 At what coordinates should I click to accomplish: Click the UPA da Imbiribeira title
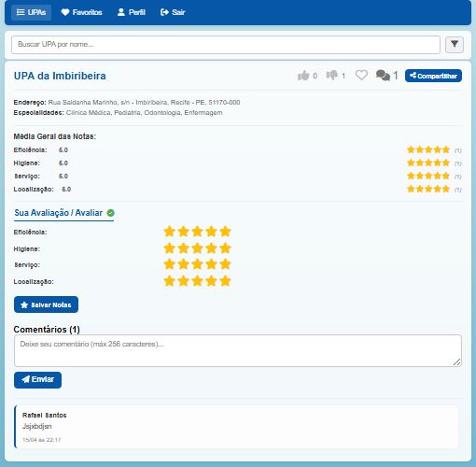[x=60, y=76]
